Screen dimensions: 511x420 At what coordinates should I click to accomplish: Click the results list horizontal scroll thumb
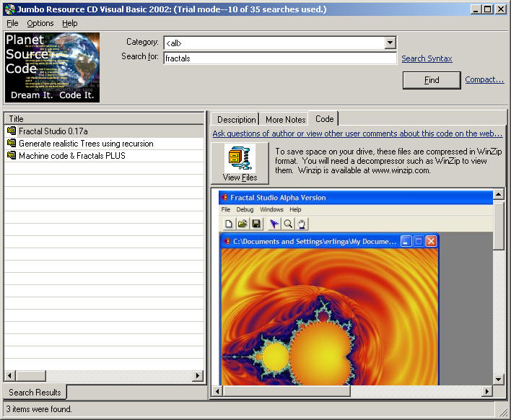click(x=30, y=375)
